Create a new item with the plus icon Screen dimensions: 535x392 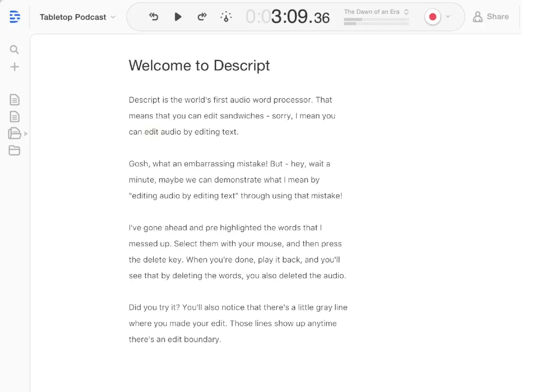[14, 66]
